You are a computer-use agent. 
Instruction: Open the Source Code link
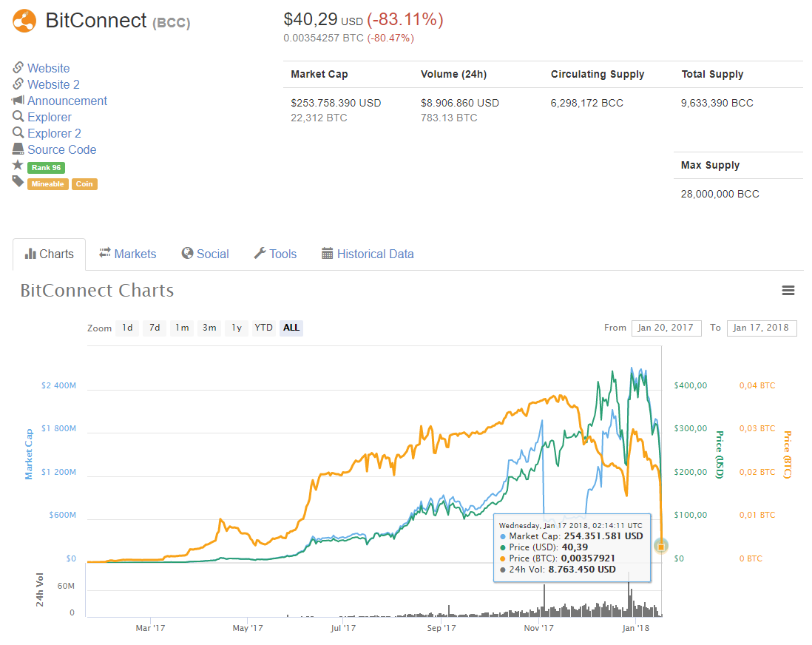(61, 149)
